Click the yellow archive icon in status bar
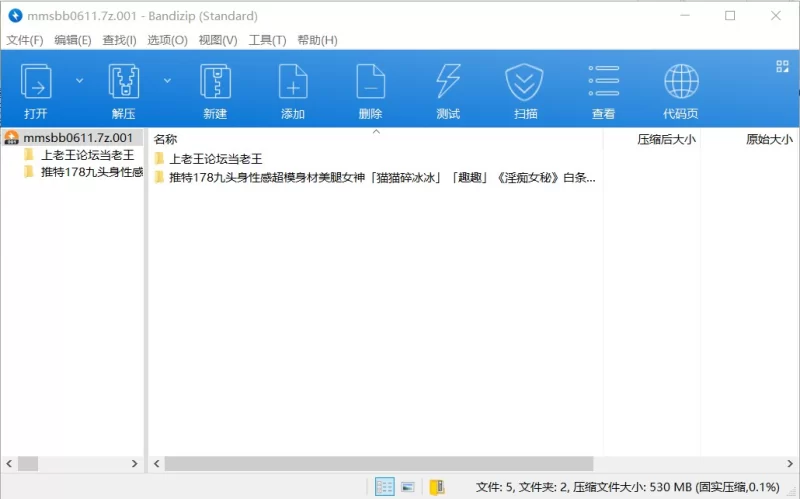Screen dimensions: 800x499 click(x=437, y=487)
